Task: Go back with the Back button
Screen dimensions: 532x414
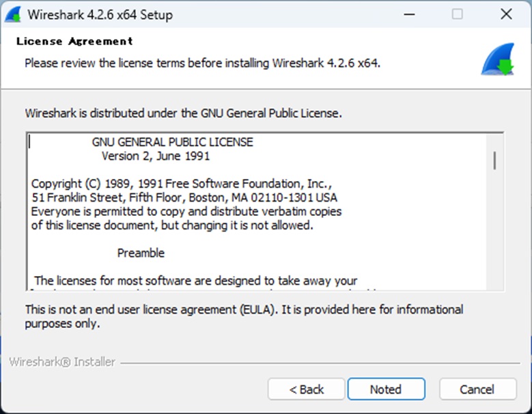Action: pyautogui.click(x=306, y=389)
